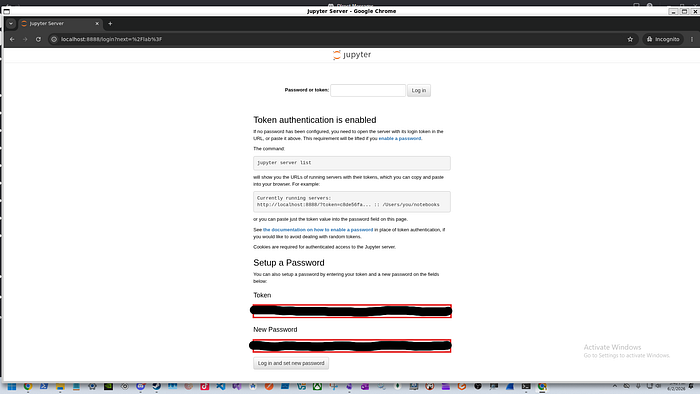The width and height of the screenshot is (700, 394).
Task: Minimize the Chrome window
Action: 673,12
